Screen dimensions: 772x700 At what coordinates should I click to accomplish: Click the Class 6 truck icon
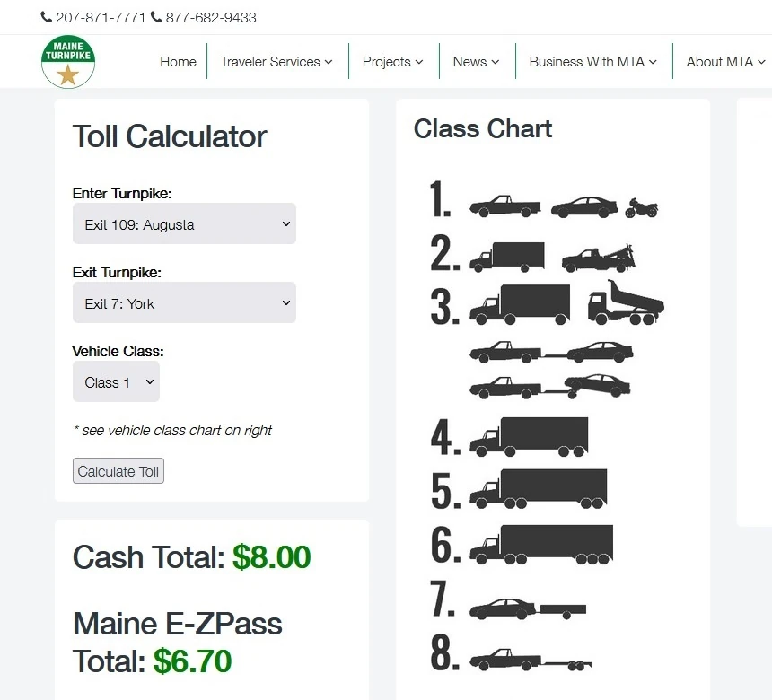click(541, 543)
